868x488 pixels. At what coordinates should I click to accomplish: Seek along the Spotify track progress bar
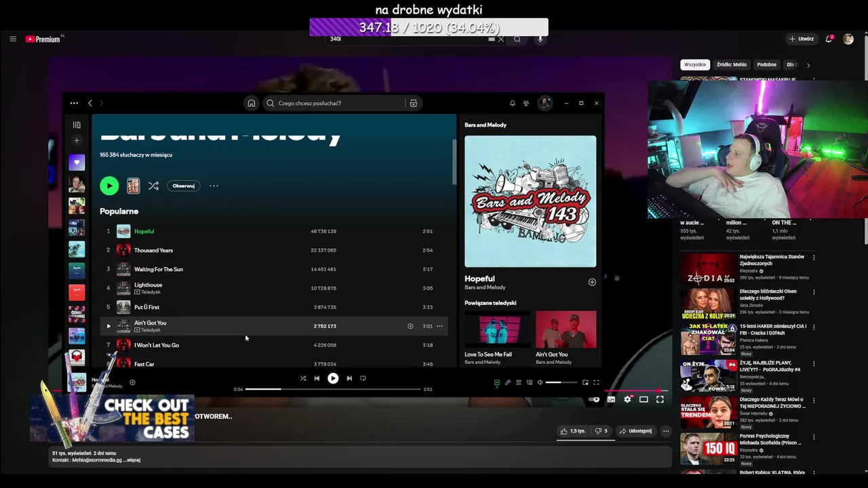tap(333, 389)
